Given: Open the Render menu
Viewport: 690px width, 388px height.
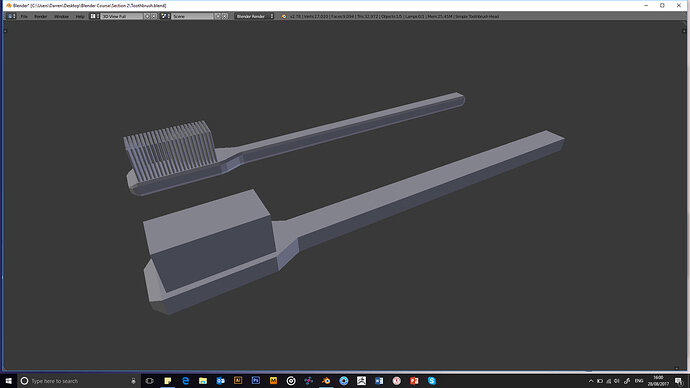Looking at the screenshot, I should tap(40, 16).
